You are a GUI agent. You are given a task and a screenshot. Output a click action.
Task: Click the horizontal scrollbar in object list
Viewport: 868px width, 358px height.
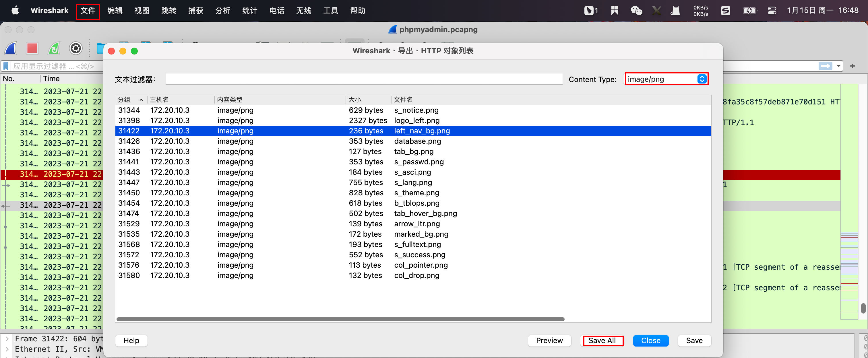click(340, 319)
